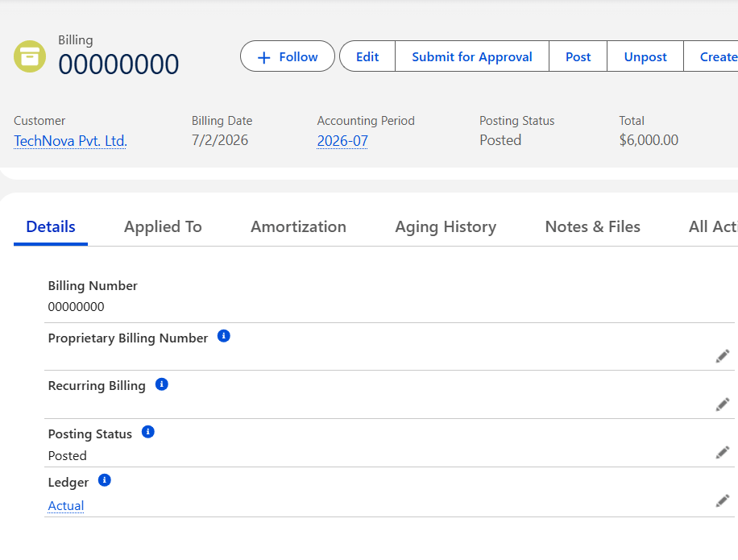Switch to the Applied To tab

pyautogui.click(x=163, y=227)
